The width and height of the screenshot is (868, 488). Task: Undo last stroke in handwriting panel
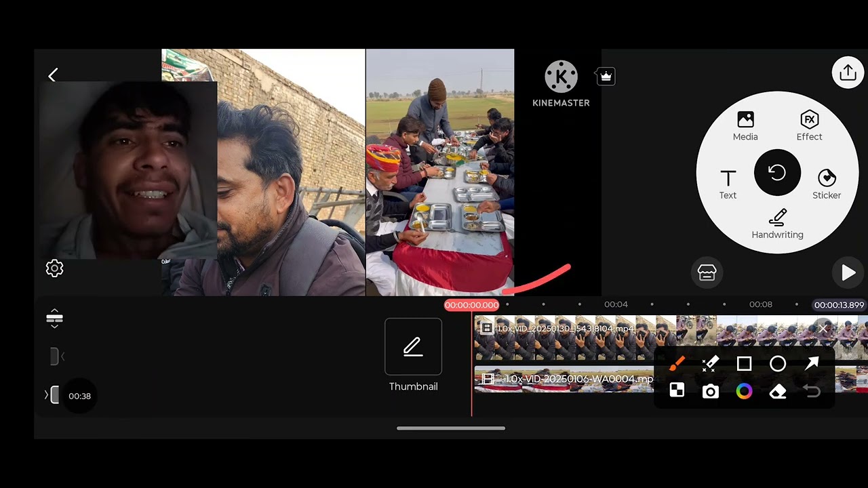tap(812, 391)
